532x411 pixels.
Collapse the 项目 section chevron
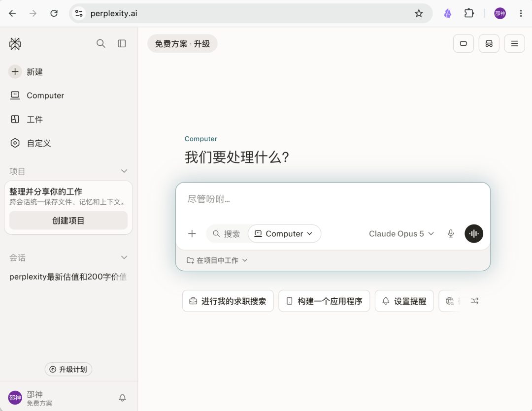pos(124,171)
